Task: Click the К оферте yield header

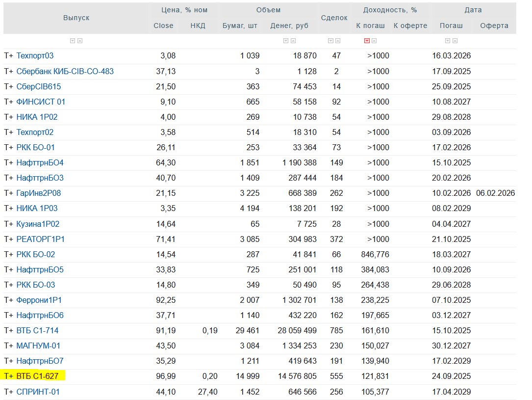Action: (410, 26)
